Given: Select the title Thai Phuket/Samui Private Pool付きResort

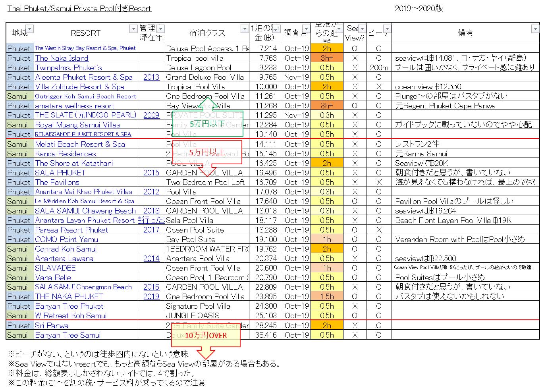Looking at the screenshot, I should pyautogui.click(x=79, y=8).
